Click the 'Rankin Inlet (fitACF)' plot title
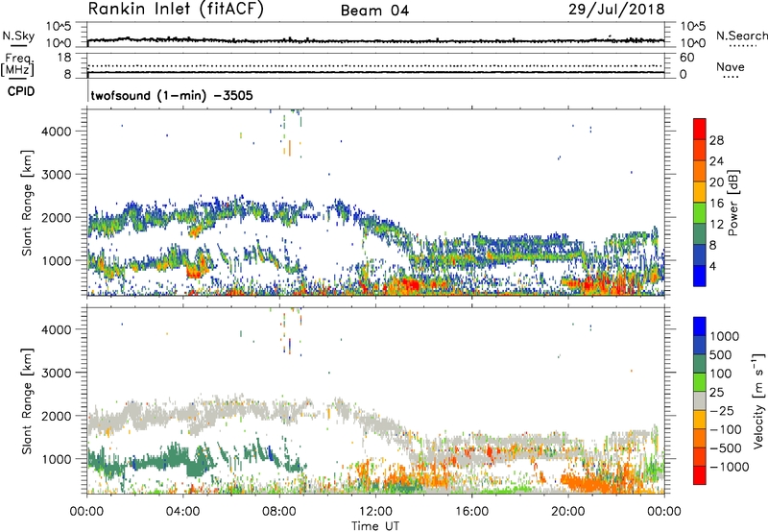The height and width of the screenshot is (532, 768). coord(176,10)
